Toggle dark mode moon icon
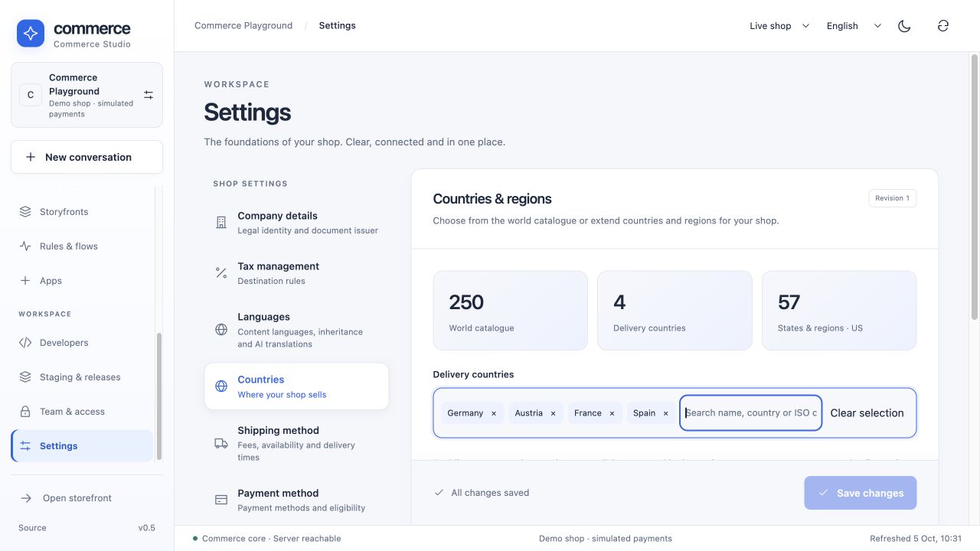Image resolution: width=980 pixels, height=551 pixels. click(x=904, y=26)
